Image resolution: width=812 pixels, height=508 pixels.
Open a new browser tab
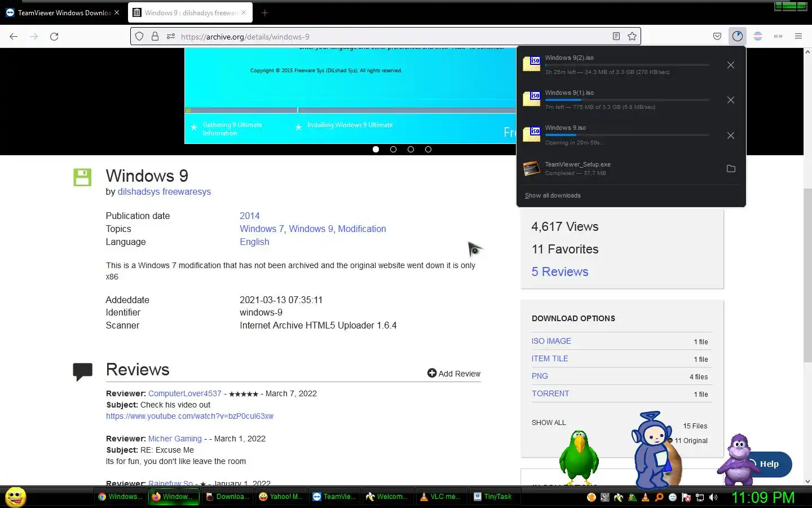[x=264, y=12]
